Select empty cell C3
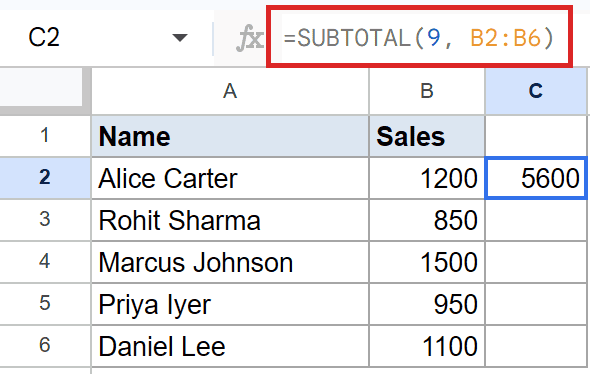The image size is (590, 374). coord(536,220)
